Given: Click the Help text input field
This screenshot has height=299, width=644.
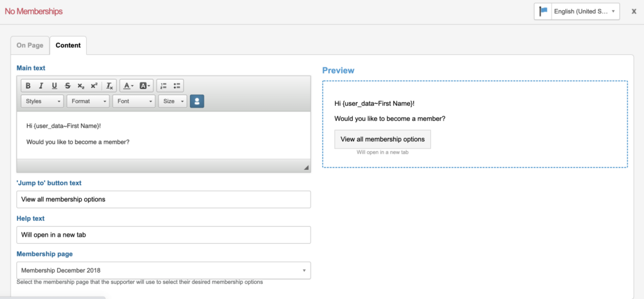Looking at the screenshot, I should point(164,235).
